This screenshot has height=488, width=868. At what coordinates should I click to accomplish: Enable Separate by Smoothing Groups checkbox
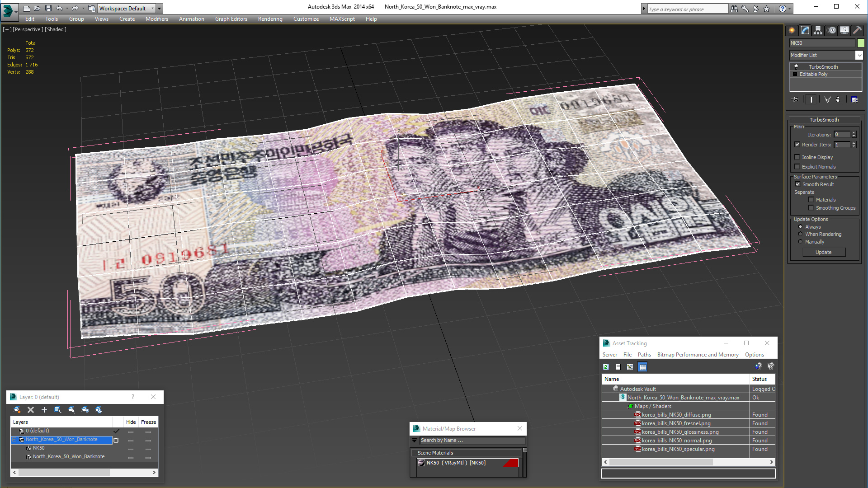pos(811,208)
